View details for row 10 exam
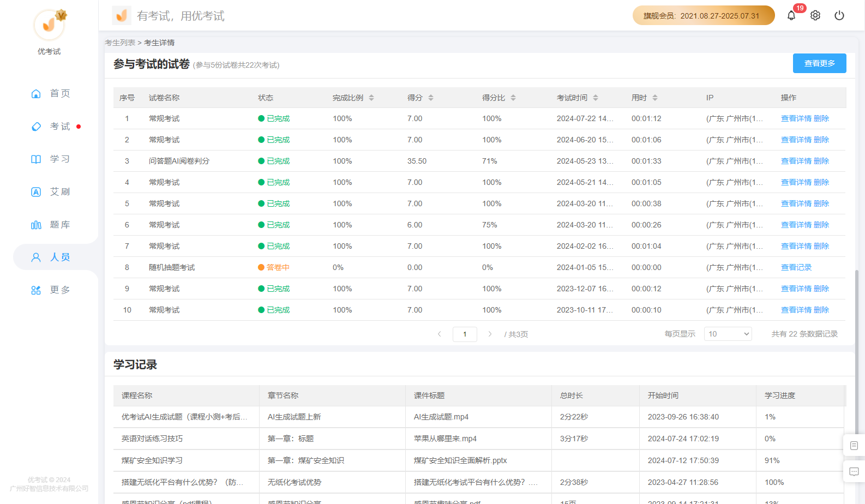This screenshot has height=504, width=865. (x=796, y=310)
